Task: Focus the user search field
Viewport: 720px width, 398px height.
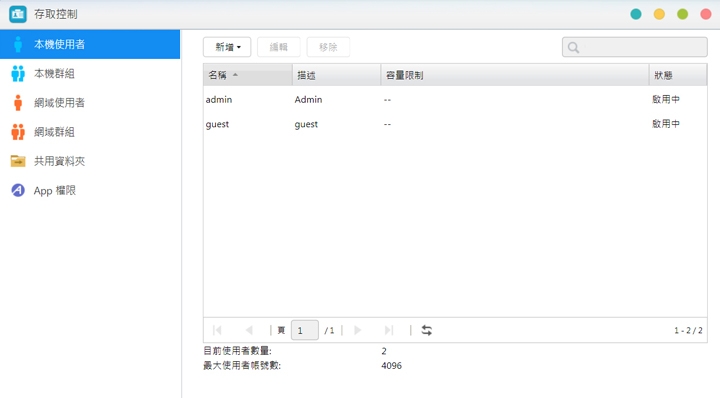Action: 635,47
